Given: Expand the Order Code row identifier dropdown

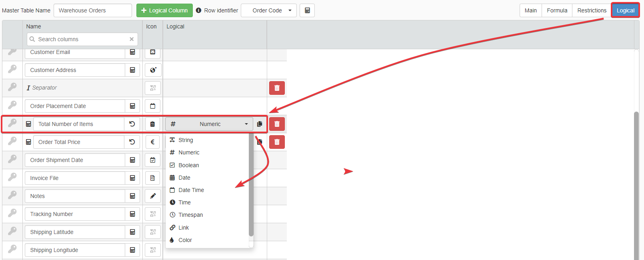Looking at the screenshot, I should pos(268,10).
